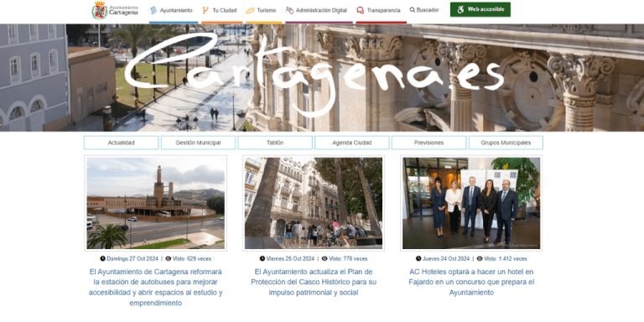Click the eye icon by Visto: 1.412 veces
Image resolution: width=644 pixels, height=322 pixels.
point(480,259)
